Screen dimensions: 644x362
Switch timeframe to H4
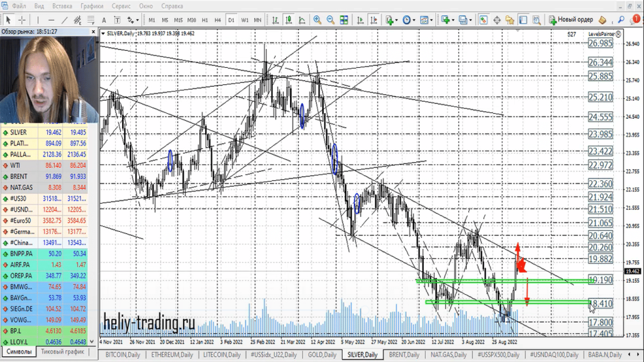(218, 19)
